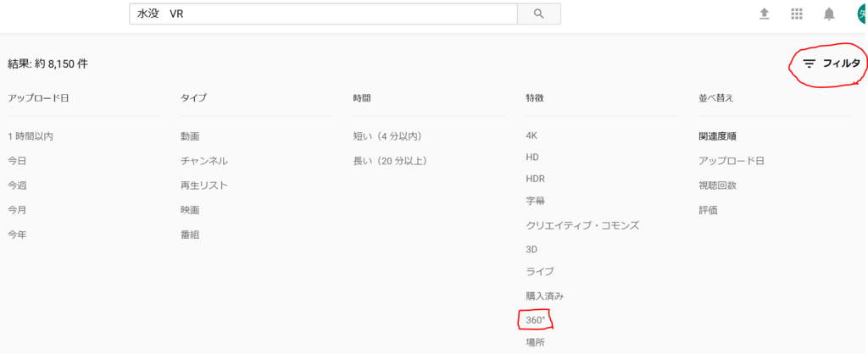Open the notifications bell
The height and width of the screenshot is (354, 868).
[x=829, y=14]
